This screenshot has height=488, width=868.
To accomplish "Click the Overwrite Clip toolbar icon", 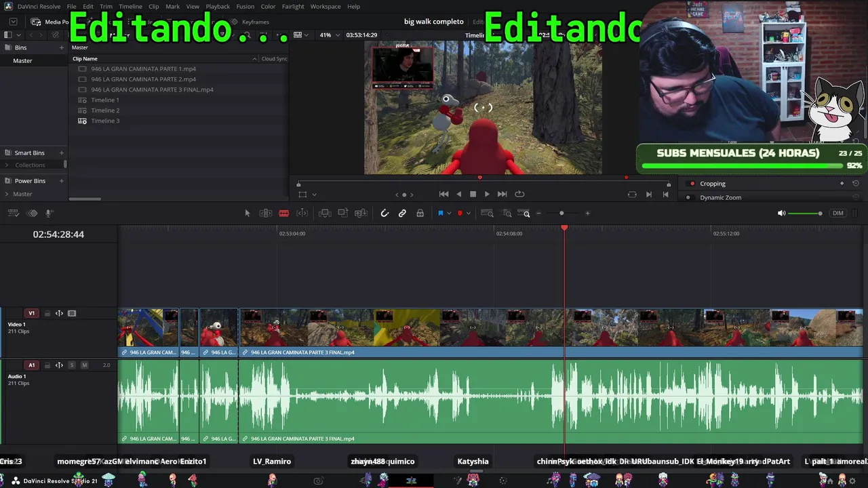I will coord(343,213).
